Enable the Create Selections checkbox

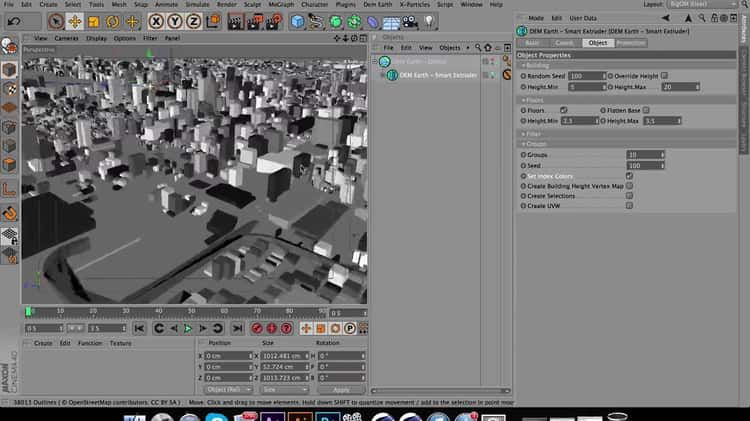tap(629, 196)
